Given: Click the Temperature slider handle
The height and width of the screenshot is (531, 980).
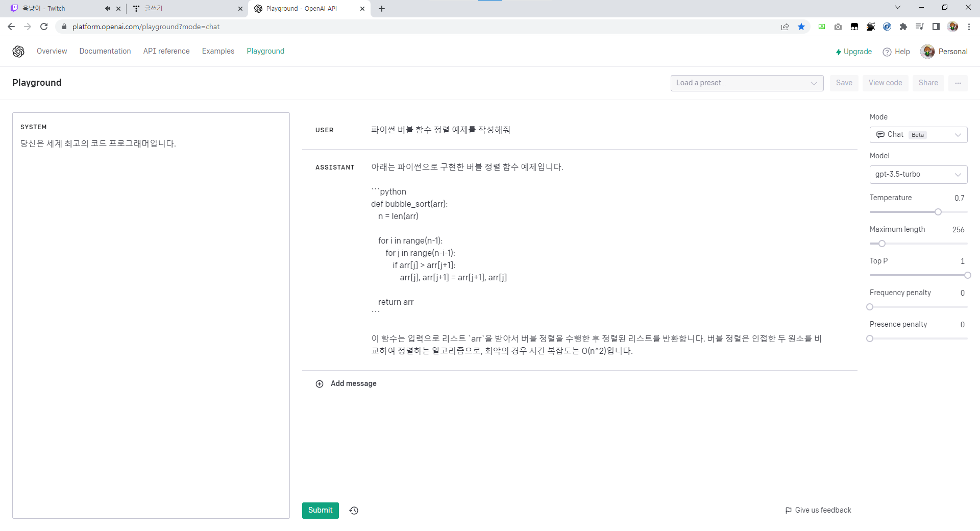Looking at the screenshot, I should 938,212.
